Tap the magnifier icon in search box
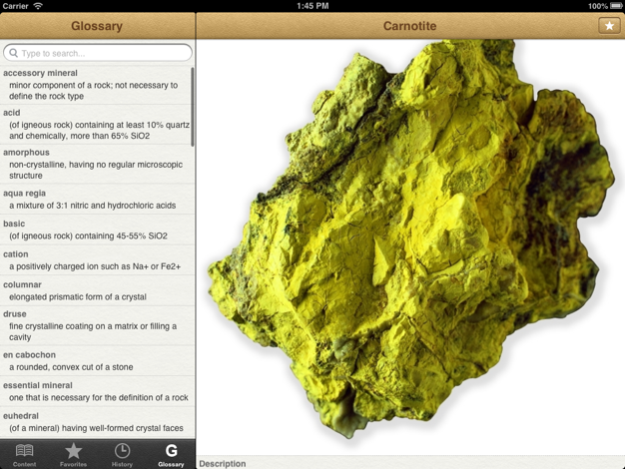The height and width of the screenshot is (469, 625). (13, 53)
